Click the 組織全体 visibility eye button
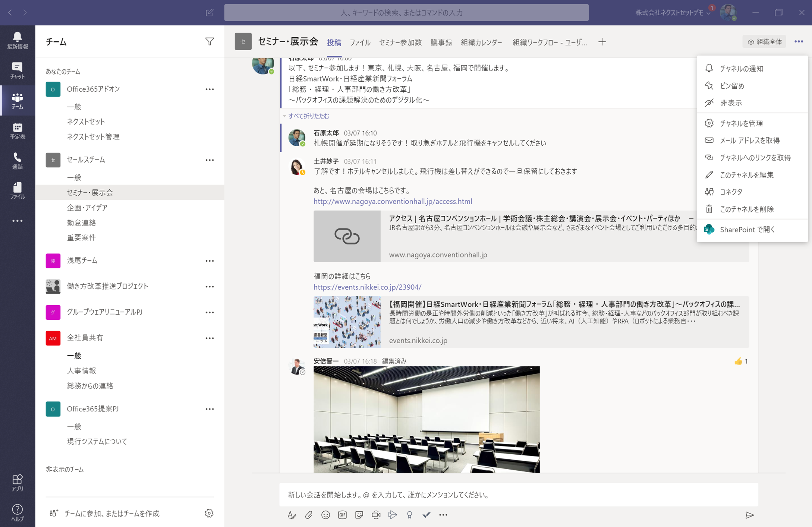The width and height of the screenshot is (812, 527). (x=765, y=42)
